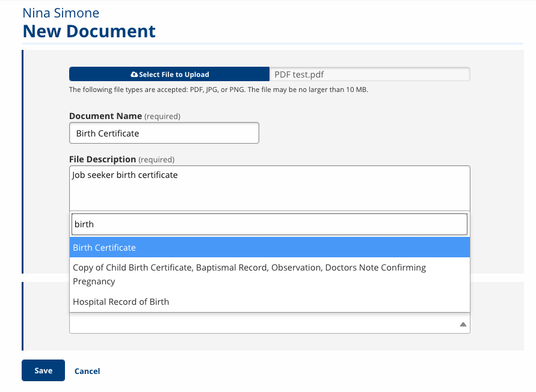Select Hospital Record of Birth option

tap(270, 302)
